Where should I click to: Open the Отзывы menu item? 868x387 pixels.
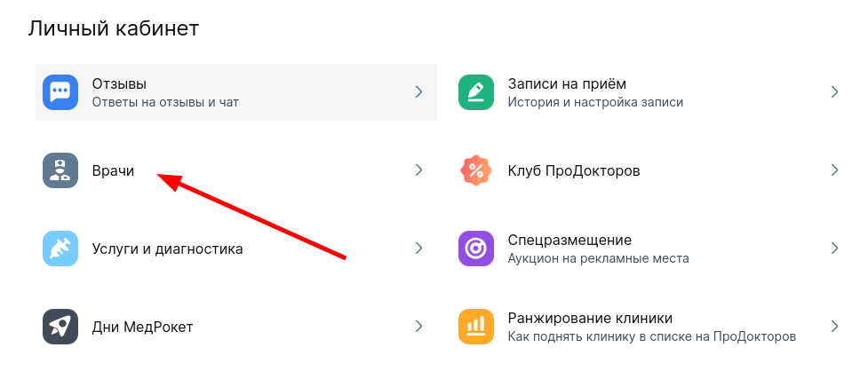click(x=119, y=84)
